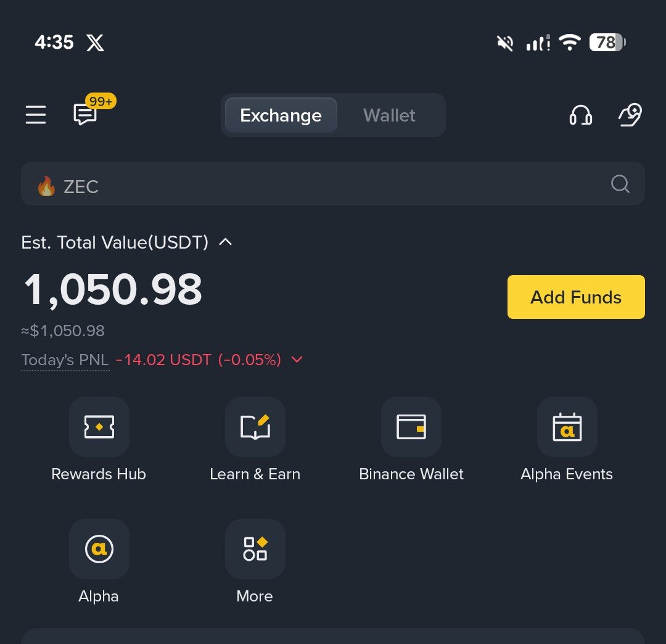Open Rewards Hub ticket icon

(x=99, y=427)
